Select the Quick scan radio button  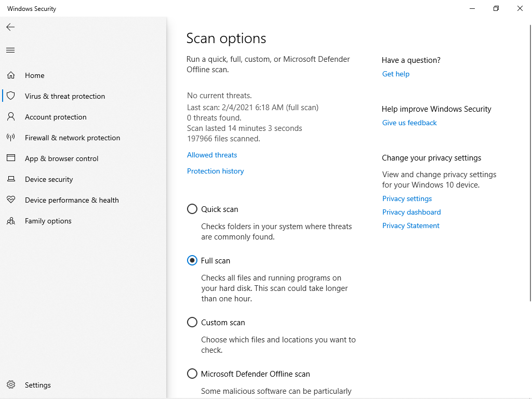click(x=192, y=209)
